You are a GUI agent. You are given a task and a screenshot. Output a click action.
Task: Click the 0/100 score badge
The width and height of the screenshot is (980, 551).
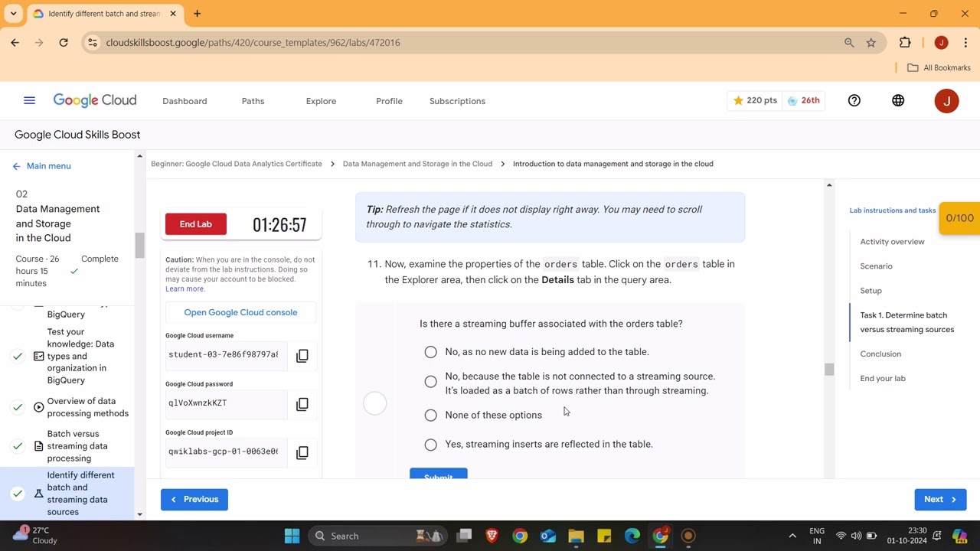pos(959,218)
